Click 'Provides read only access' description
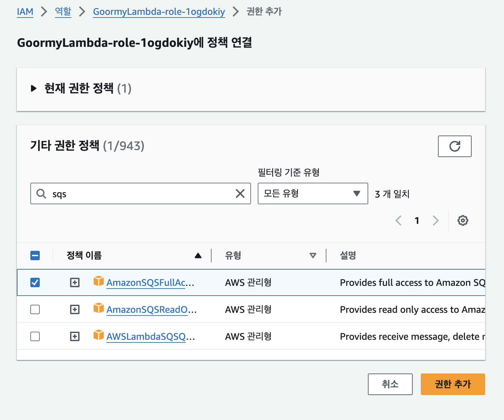The width and height of the screenshot is (504, 420). pyautogui.click(x=412, y=309)
